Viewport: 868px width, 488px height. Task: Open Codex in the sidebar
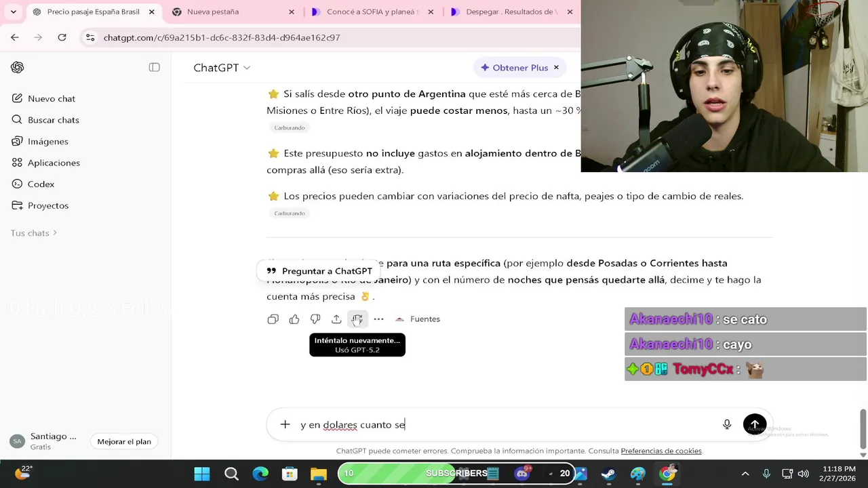click(x=41, y=184)
